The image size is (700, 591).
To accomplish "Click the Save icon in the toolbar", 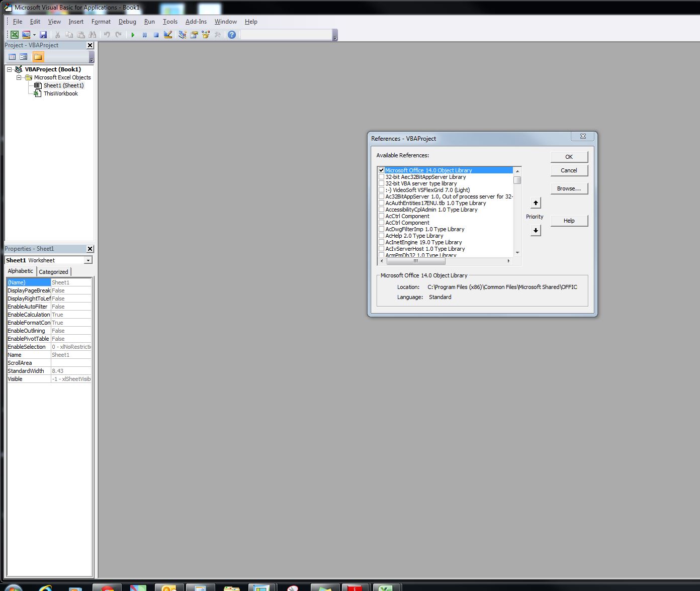I will point(43,35).
